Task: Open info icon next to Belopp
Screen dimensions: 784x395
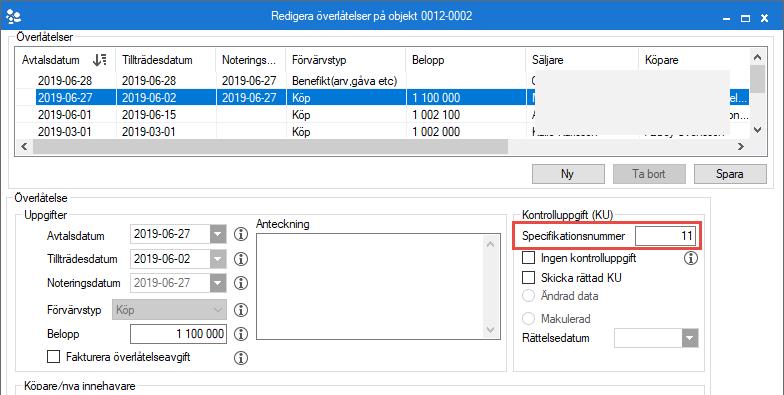Action: 241,334
